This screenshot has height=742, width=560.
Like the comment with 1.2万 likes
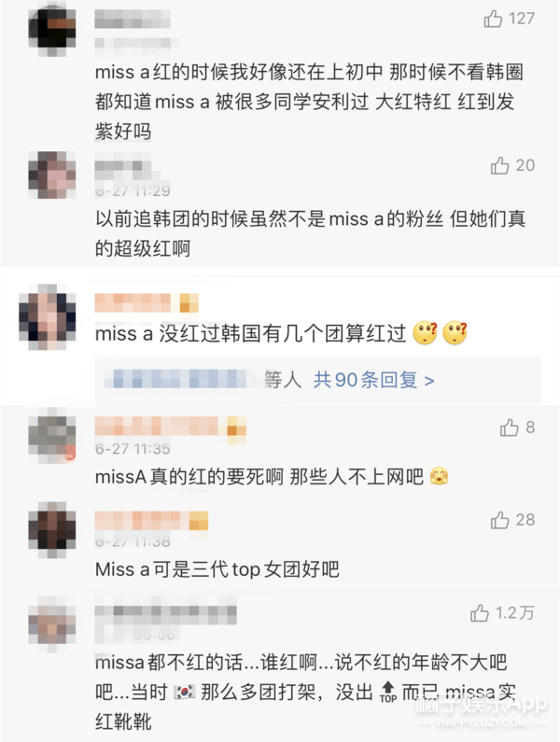click(480, 613)
